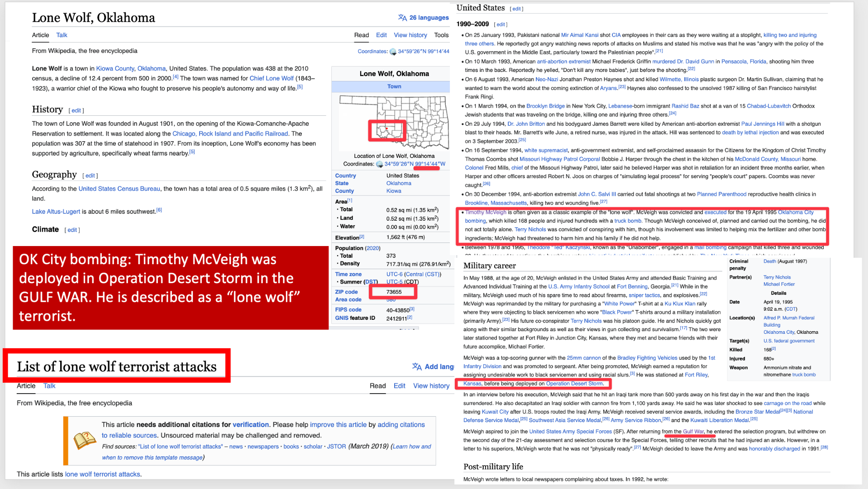
Task: Click globe icon in infobox Coordinates row
Action: [380, 164]
